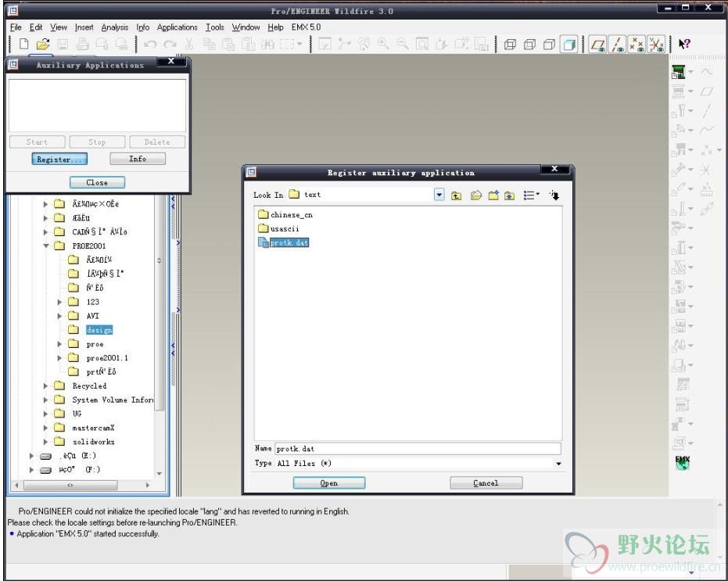The width and height of the screenshot is (728, 581).
Task: Open an existing file via toolbar folder icon
Action: (x=43, y=44)
